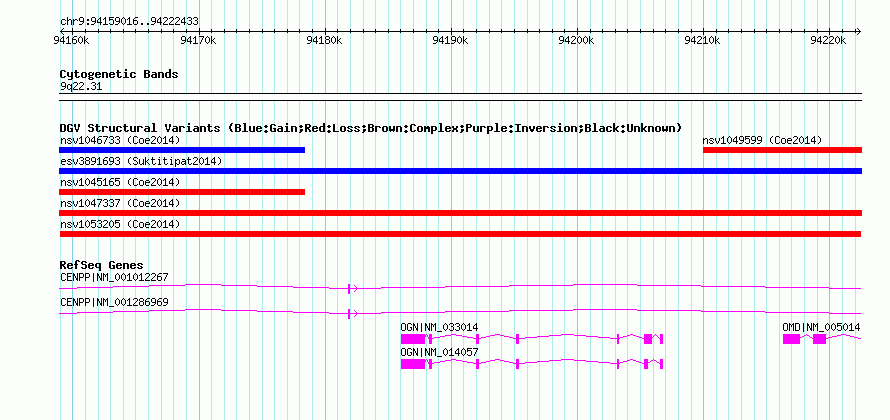Select the red nsv1053205 loss bar
The image size is (890, 420).
click(460, 234)
